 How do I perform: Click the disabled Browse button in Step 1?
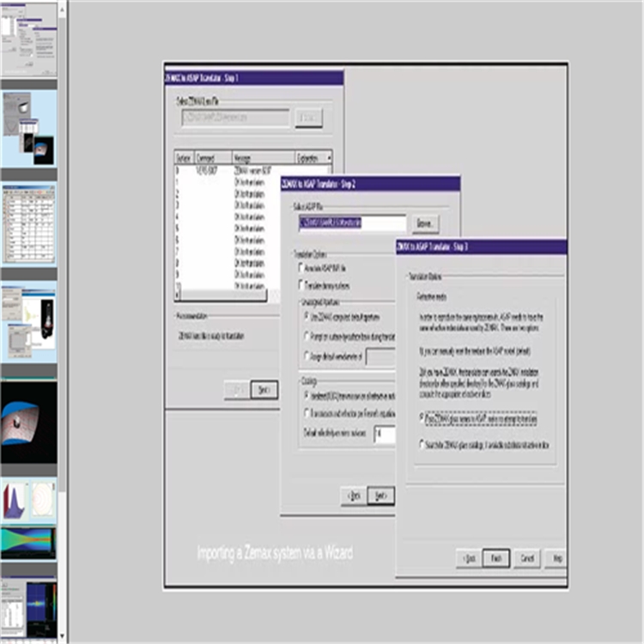[x=308, y=118]
